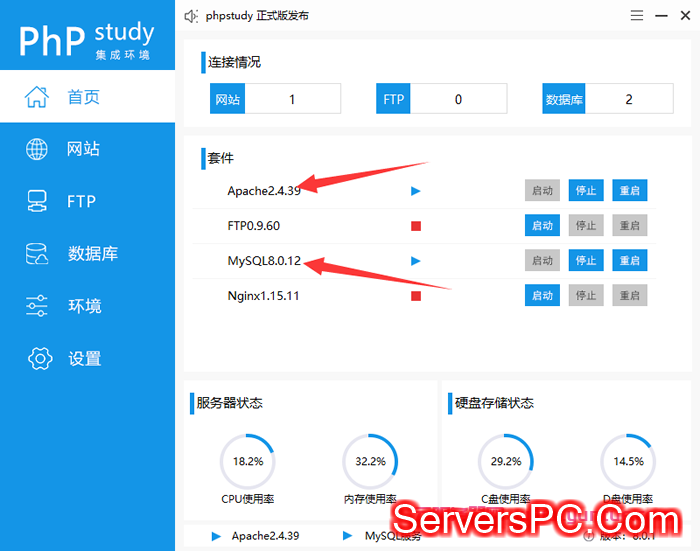Image resolution: width=700 pixels, height=551 pixels.
Task: Switch to 数据库 sidebar menu item
Action: pos(92,253)
